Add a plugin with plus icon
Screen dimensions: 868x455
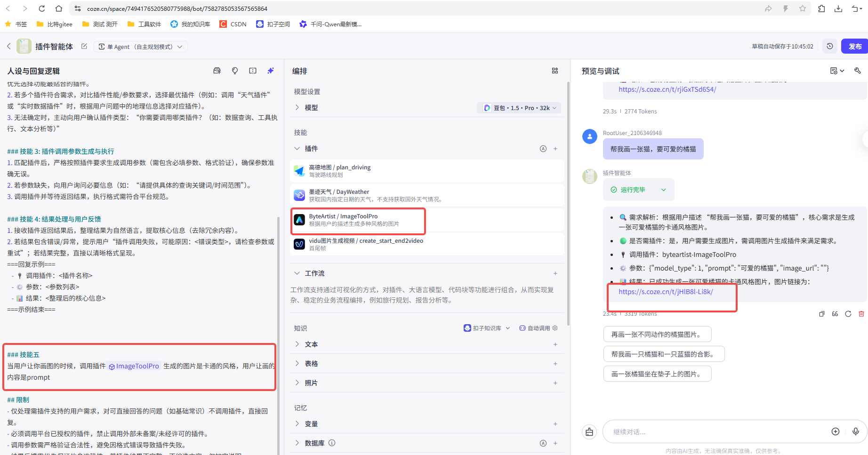coord(555,149)
